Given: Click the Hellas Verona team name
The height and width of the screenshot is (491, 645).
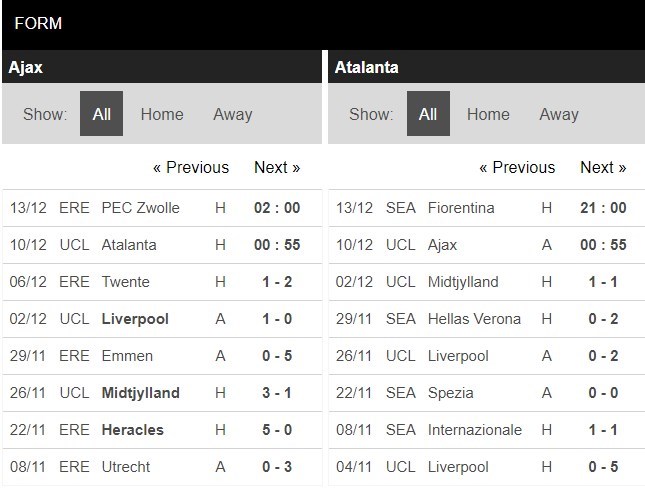Looking at the screenshot, I should pyautogui.click(x=474, y=319).
